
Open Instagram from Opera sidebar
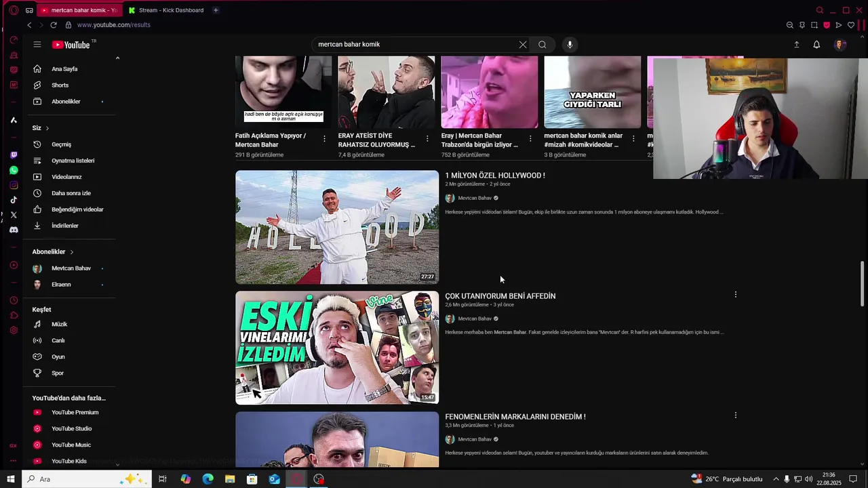click(14, 185)
